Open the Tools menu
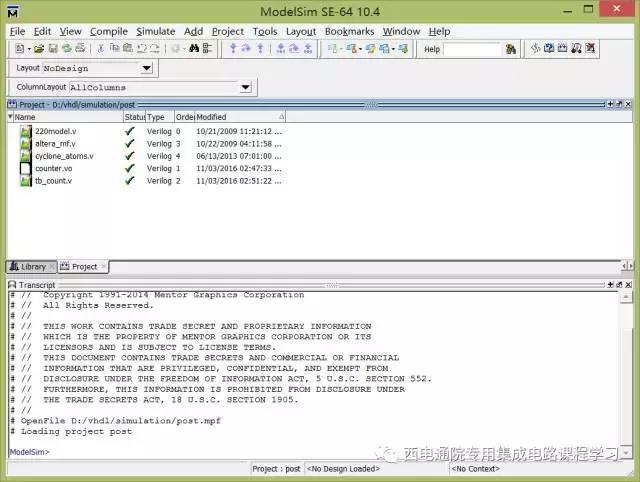 (x=265, y=31)
